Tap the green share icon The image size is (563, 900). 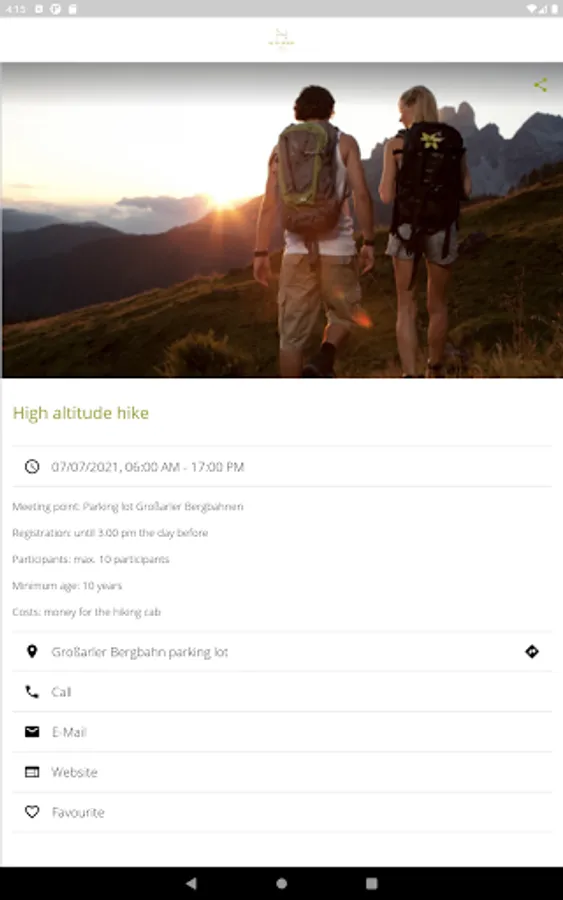point(540,85)
